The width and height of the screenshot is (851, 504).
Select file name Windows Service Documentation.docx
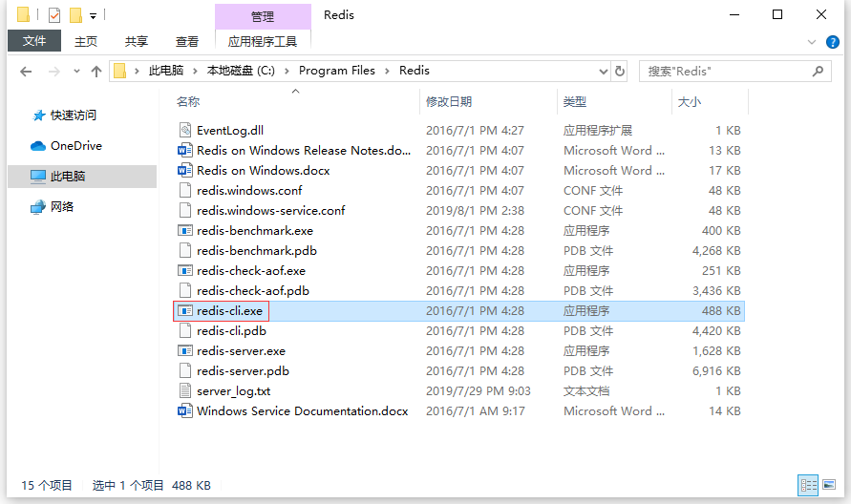click(x=303, y=411)
